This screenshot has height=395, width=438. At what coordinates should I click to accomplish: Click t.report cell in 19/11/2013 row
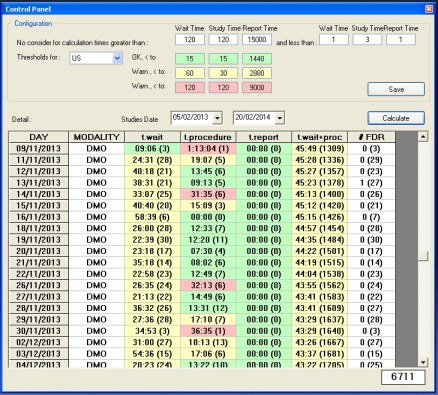pos(264,240)
